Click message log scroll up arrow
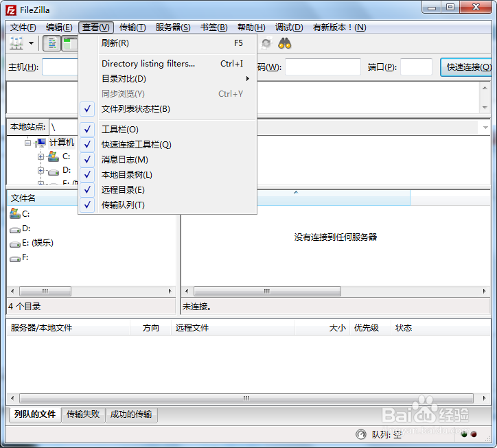The height and width of the screenshot is (448, 497). point(485,88)
